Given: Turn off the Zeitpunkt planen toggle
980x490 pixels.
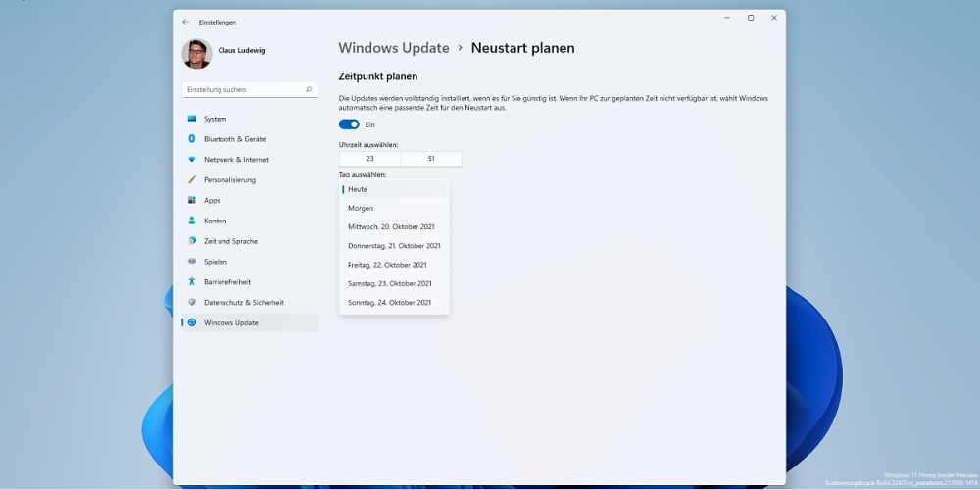Looking at the screenshot, I should pyautogui.click(x=350, y=124).
